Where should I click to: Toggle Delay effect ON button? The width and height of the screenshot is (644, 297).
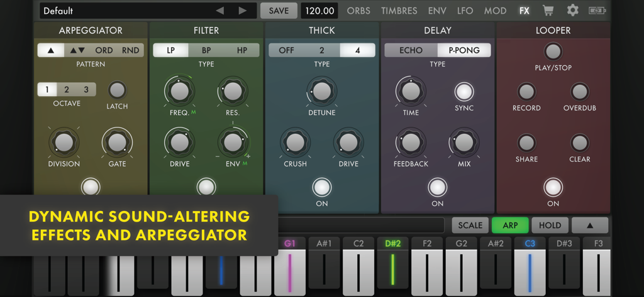coord(438,188)
